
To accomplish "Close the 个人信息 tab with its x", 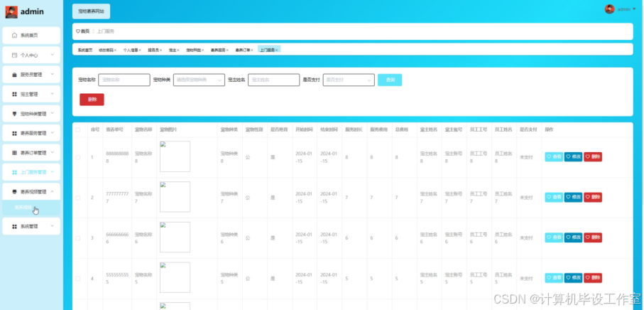I will pos(140,50).
